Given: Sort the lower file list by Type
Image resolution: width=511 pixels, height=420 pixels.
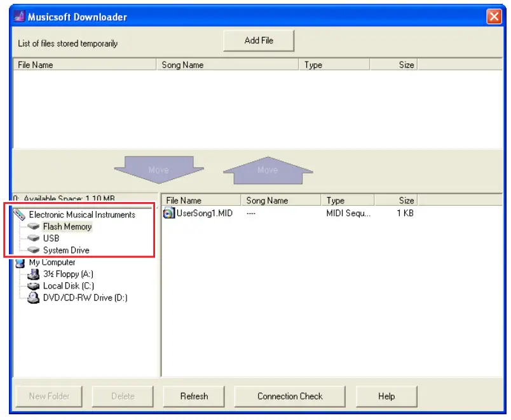Looking at the screenshot, I should point(347,200).
